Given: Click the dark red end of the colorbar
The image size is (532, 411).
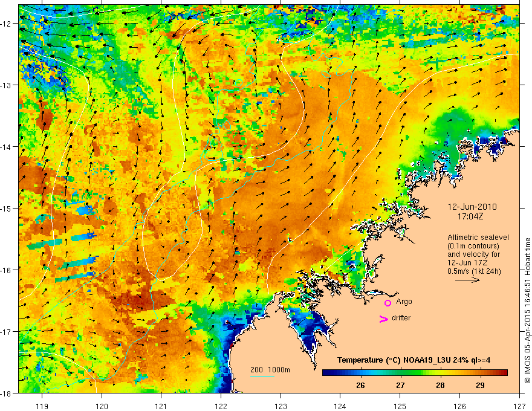Looking at the screenshot, I should tap(504, 373).
